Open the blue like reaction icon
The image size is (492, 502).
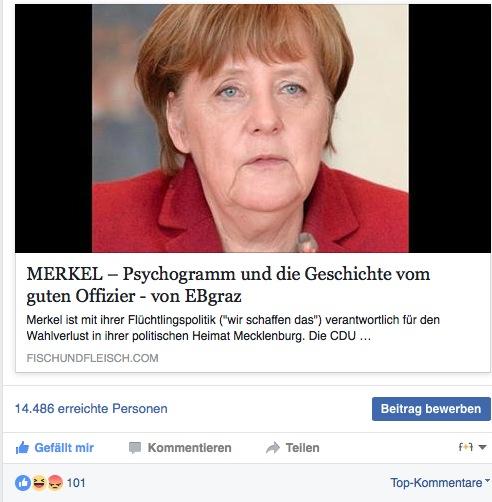(x=23, y=483)
